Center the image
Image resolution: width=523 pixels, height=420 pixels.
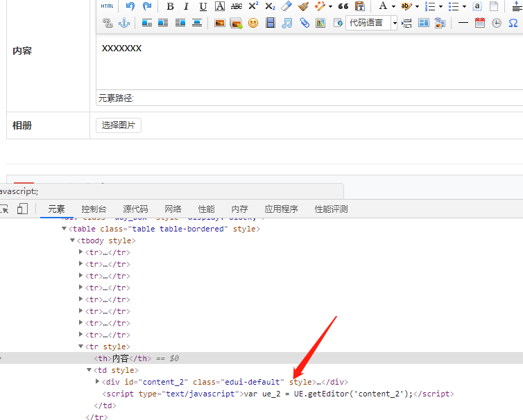197,23
